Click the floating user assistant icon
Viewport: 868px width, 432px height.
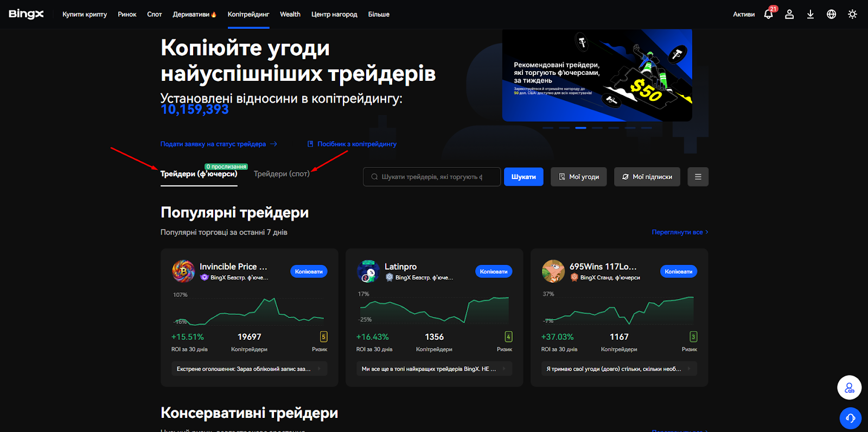click(x=850, y=387)
